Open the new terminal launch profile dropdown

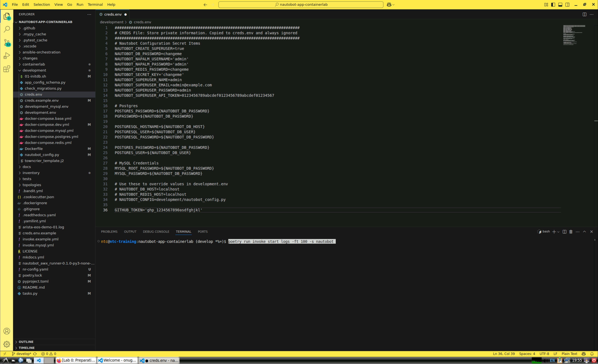pyautogui.click(x=558, y=232)
